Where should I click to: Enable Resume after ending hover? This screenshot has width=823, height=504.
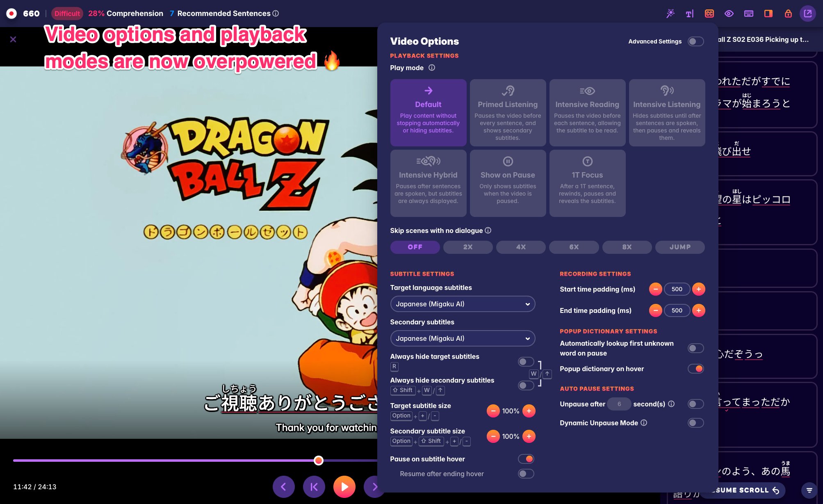coord(526,474)
